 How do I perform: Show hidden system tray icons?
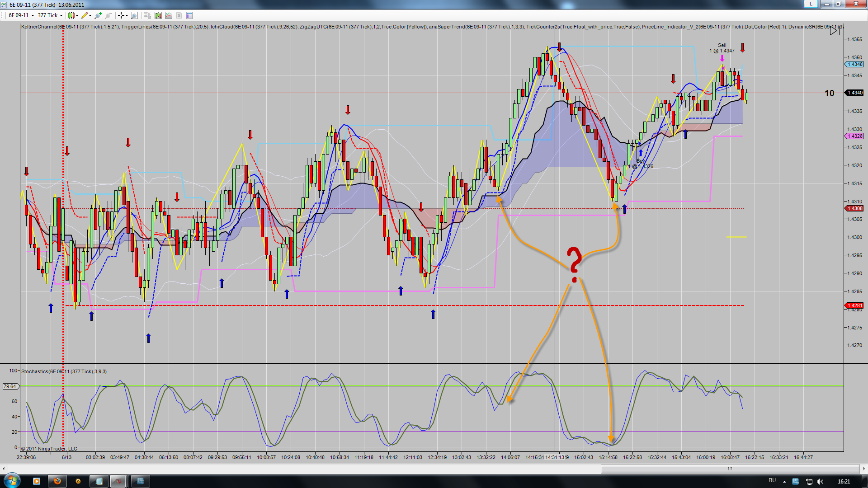784,482
